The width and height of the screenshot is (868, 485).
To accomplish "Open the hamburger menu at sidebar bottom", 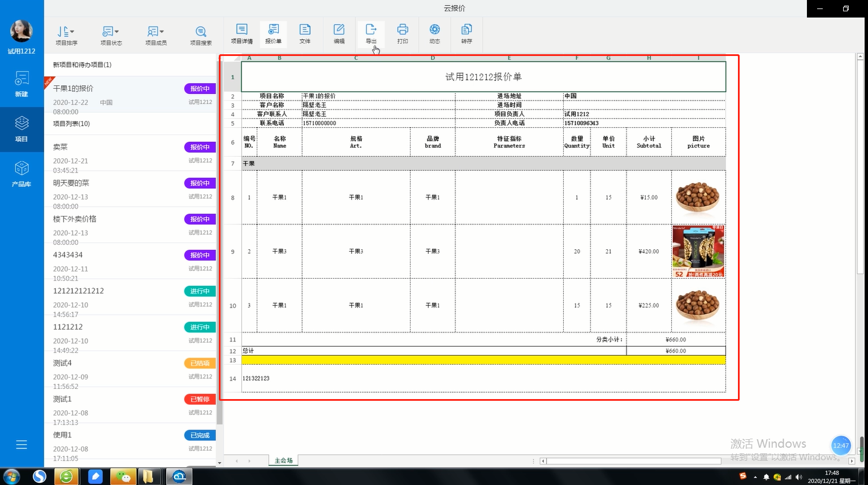I will point(21,445).
